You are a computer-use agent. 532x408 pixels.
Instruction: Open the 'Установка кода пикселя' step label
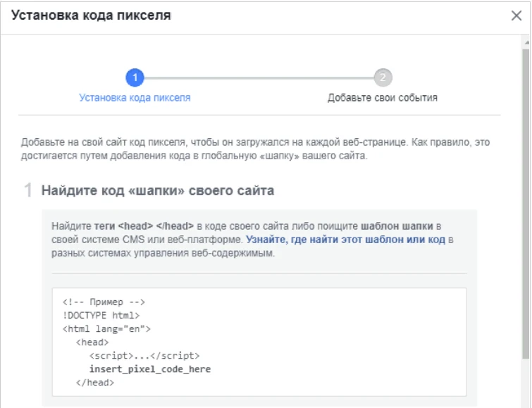point(135,98)
